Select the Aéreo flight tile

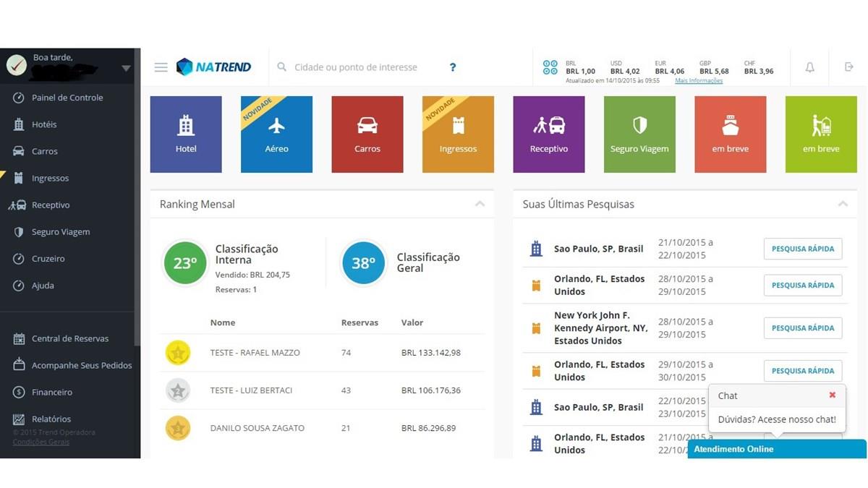coord(276,134)
